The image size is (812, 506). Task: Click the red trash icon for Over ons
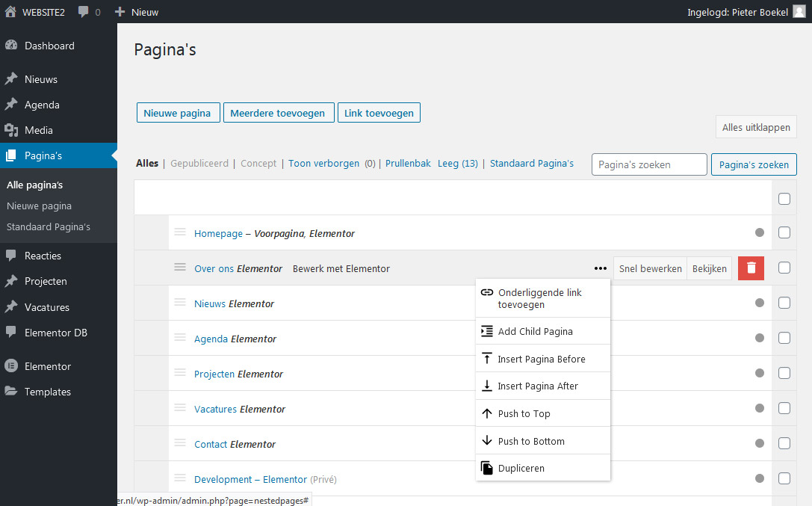751,268
